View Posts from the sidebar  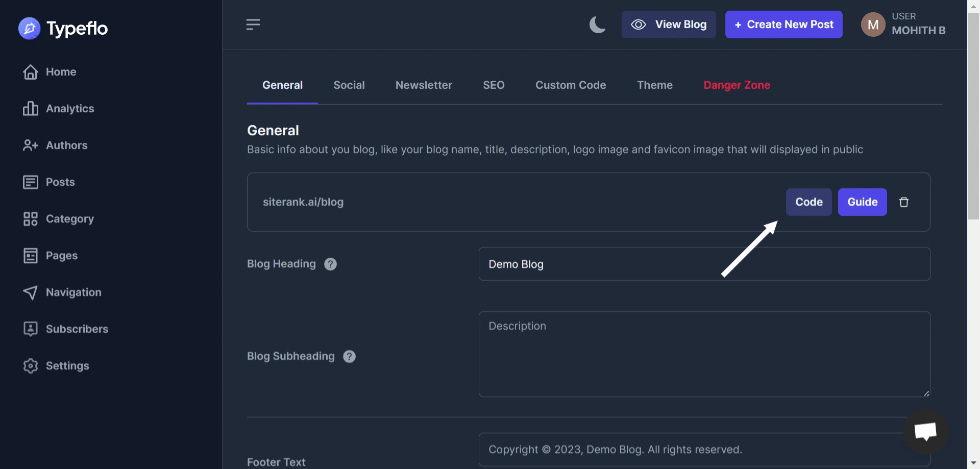[60, 182]
